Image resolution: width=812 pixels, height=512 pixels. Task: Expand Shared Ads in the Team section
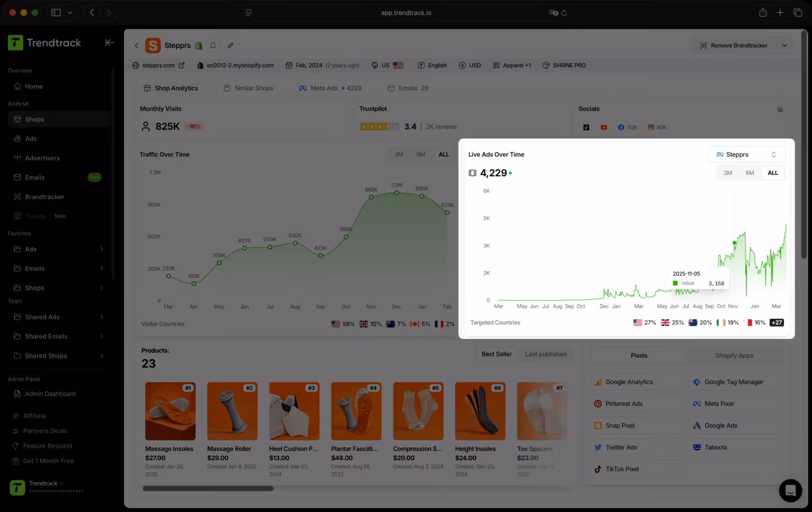point(43,317)
